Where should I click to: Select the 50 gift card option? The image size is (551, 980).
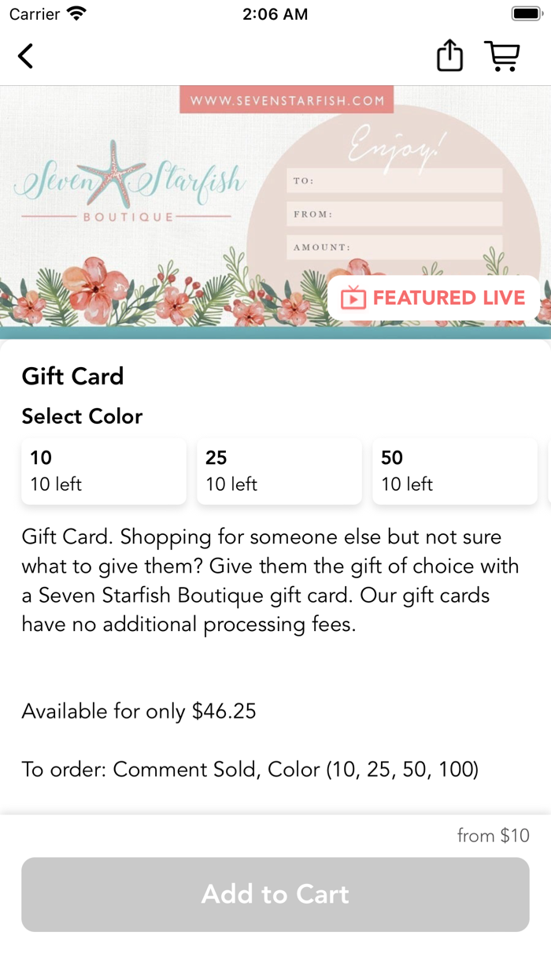pos(454,470)
